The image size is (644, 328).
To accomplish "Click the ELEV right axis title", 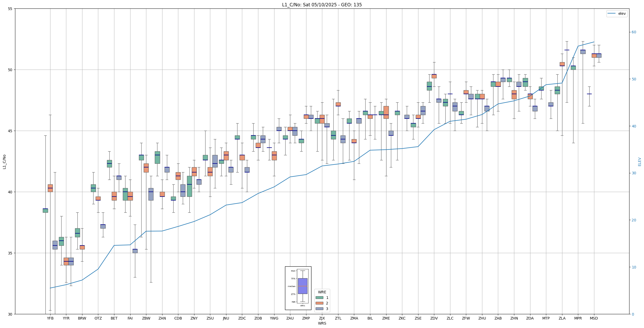I will coord(640,162).
